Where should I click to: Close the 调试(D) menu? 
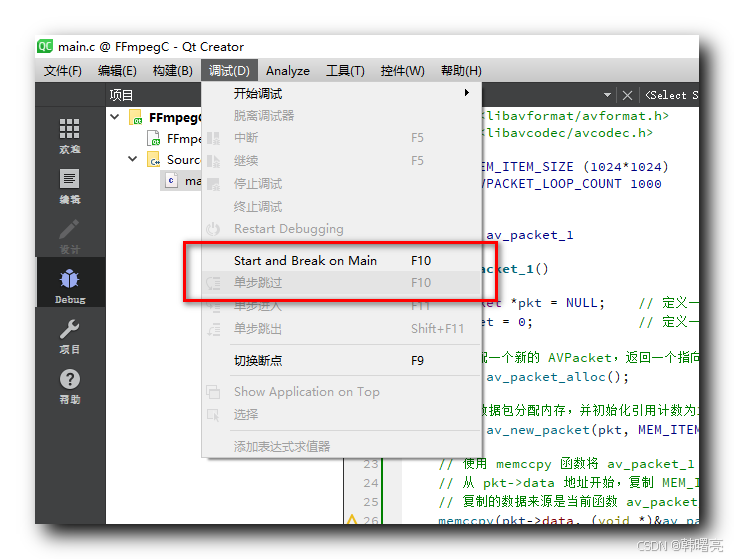pyautogui.click(x=229, y=71)
